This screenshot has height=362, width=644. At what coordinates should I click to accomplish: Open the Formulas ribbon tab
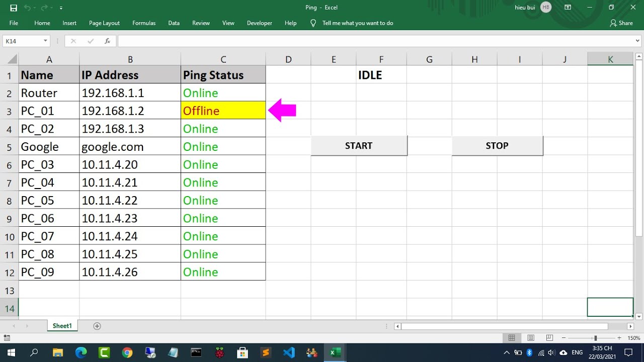144,23
